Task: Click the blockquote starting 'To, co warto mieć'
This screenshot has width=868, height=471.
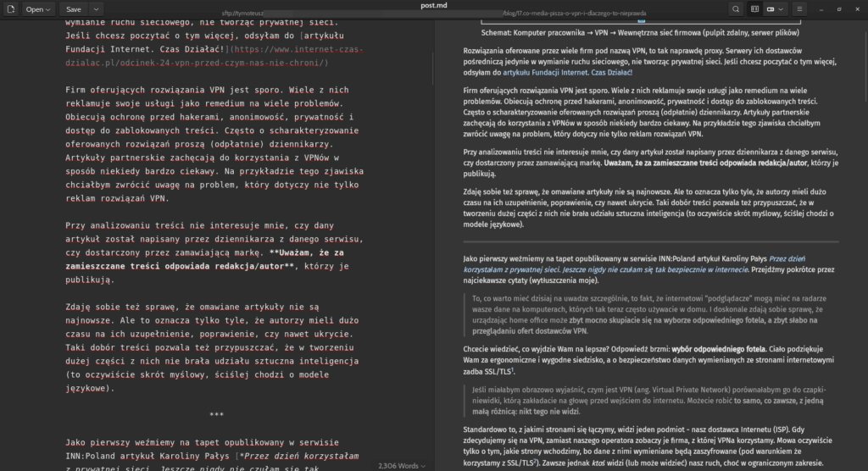Action: pos(650,314)
